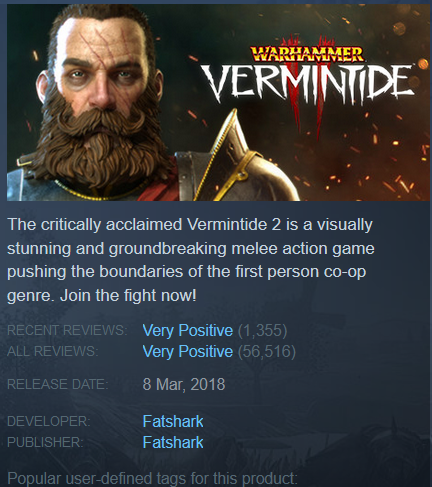Click the white VERMINTIDE logo text
This screenshot has height=487, width=432.
pos(307,82)
